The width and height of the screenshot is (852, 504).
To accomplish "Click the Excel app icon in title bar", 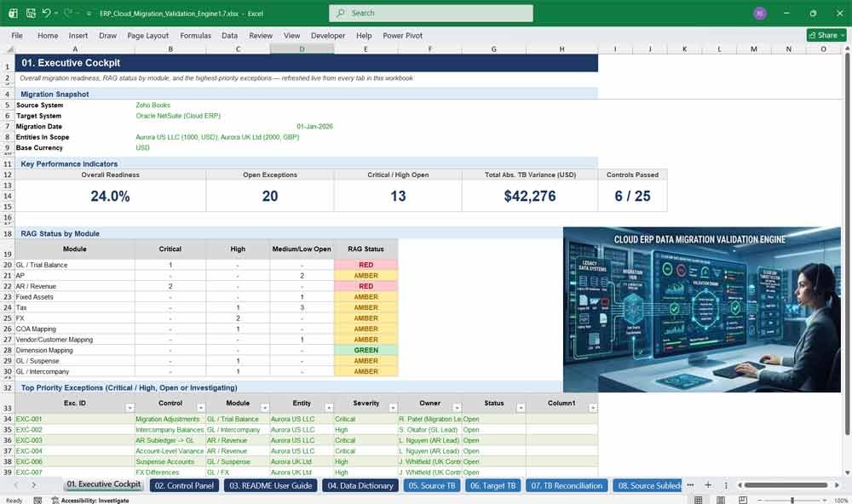I will [13, 13].
